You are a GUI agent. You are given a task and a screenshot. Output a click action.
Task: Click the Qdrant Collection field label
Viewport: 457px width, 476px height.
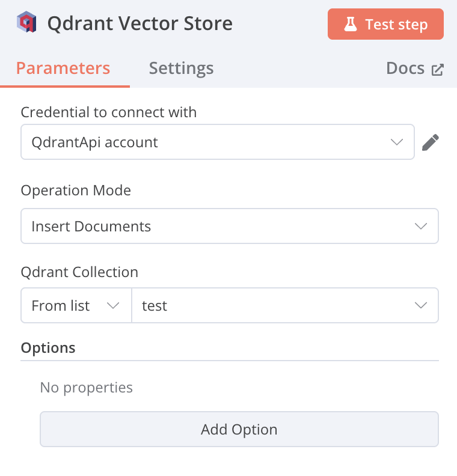tap(79, 272)
